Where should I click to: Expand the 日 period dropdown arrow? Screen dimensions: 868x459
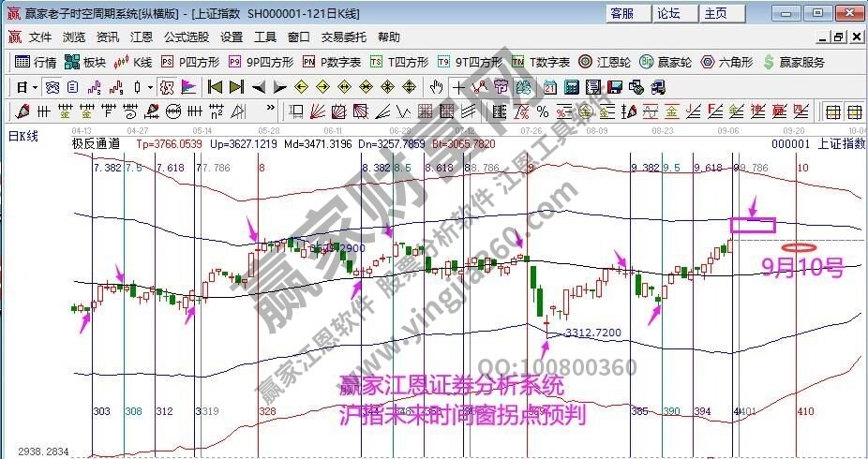[35, 87]
